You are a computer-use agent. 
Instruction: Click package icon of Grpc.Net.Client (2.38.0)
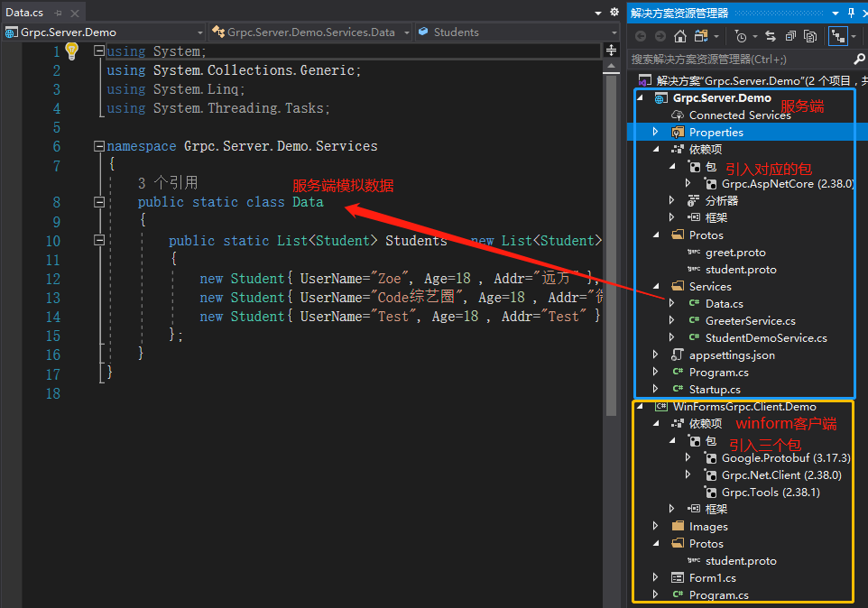710,474
